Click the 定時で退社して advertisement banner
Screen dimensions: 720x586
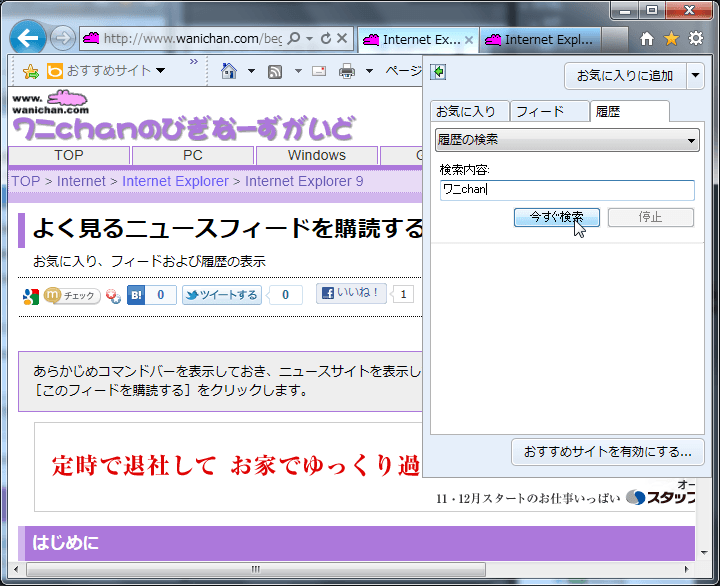pos(228,467)
